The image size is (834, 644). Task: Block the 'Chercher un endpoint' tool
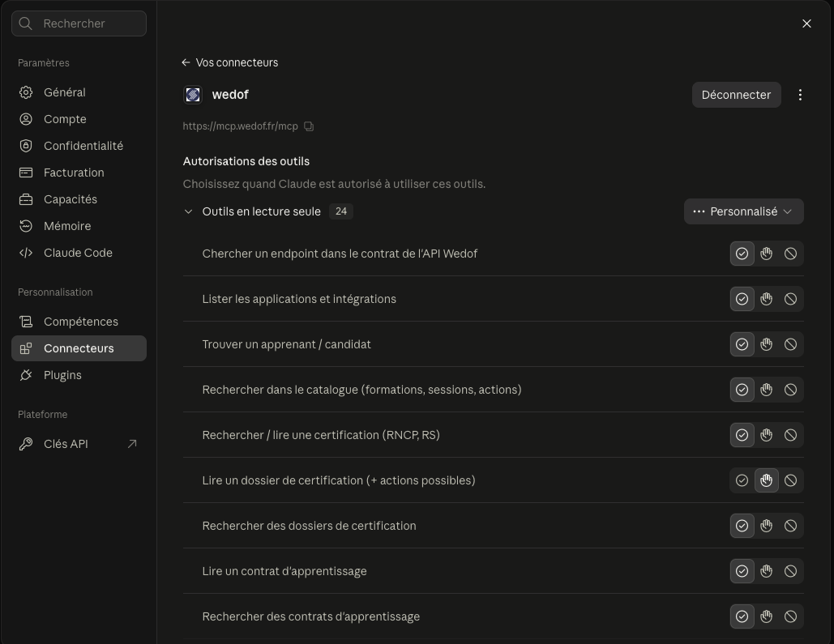(790, 254)
